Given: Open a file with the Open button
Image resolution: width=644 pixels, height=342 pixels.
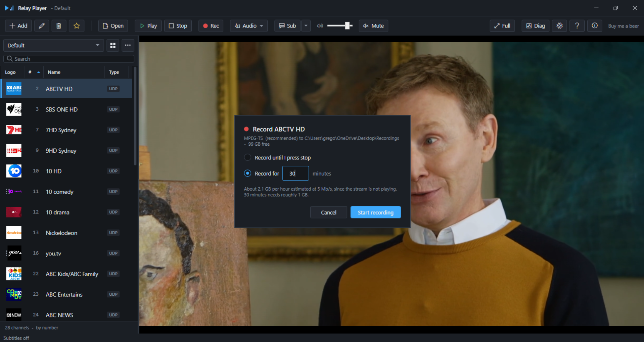Looking at the screenshot, I should (113, 26).
